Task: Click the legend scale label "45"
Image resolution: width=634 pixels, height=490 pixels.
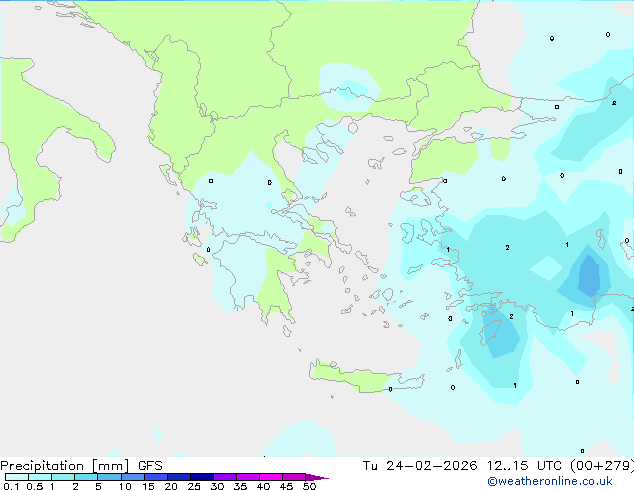Action: click(286, 486)
